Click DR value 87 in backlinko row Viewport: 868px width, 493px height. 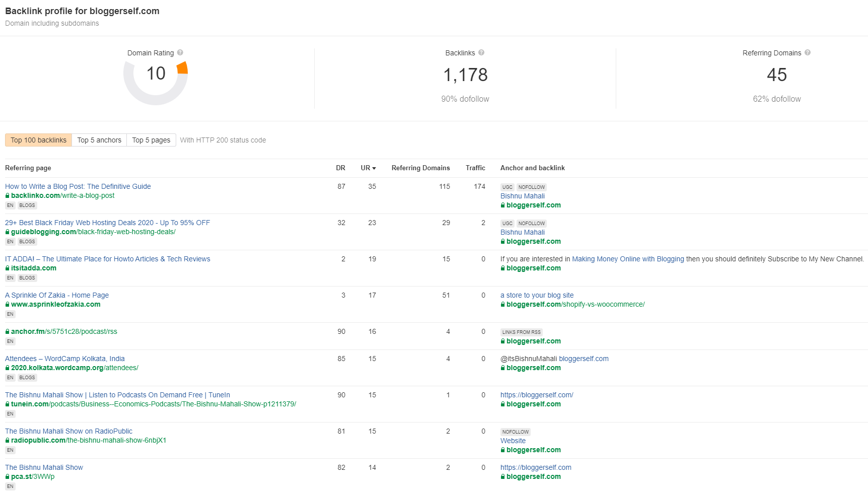[x=341, y=186]
